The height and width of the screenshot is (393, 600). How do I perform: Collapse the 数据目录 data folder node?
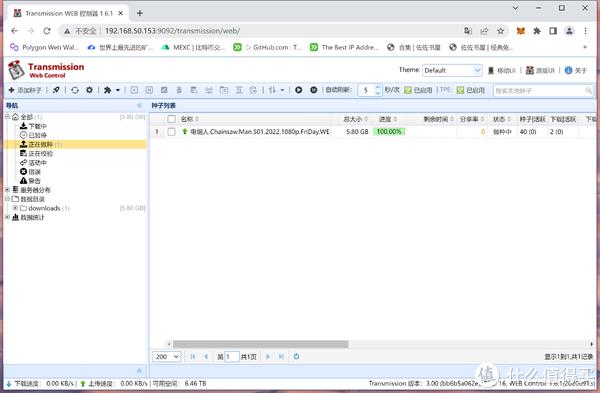pos(7,199)
